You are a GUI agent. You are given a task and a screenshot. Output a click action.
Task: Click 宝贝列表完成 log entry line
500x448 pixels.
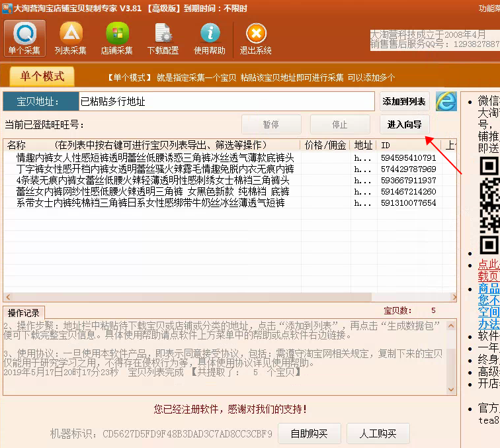point(152,372)
